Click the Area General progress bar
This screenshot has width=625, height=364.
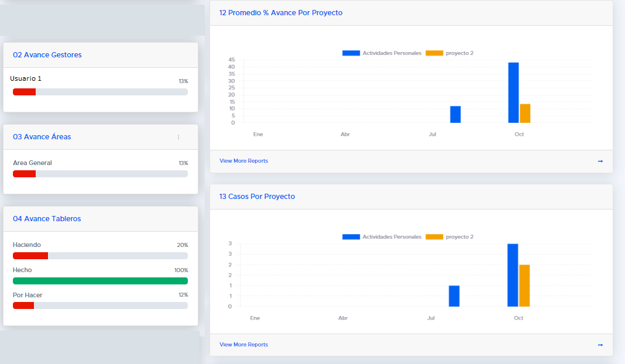(100, 174)
